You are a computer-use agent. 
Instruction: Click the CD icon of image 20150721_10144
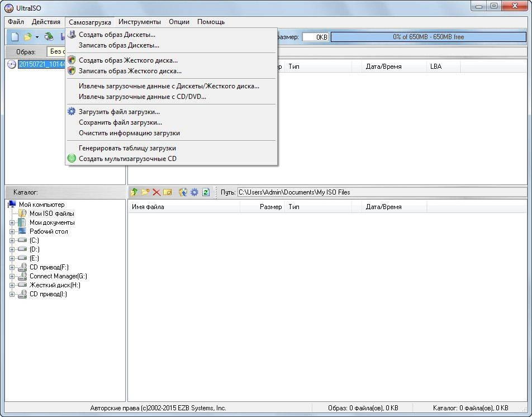pos(12,64)
